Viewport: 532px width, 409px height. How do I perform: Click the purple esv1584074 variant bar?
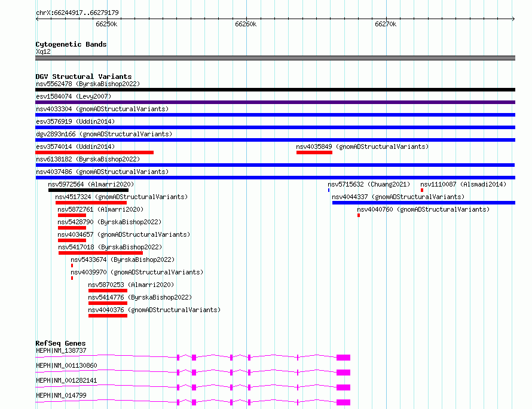[275, 102]
